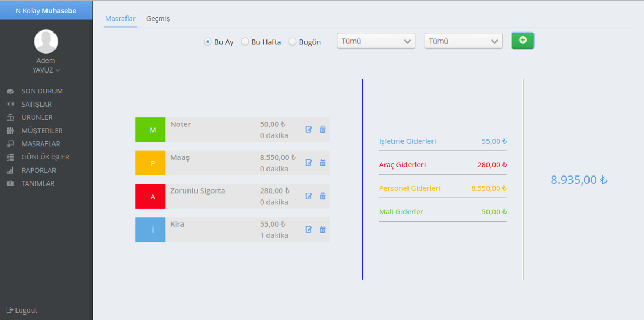Click the red A category swatch
The height and width of the screenshot is (320, 644).
150,196
